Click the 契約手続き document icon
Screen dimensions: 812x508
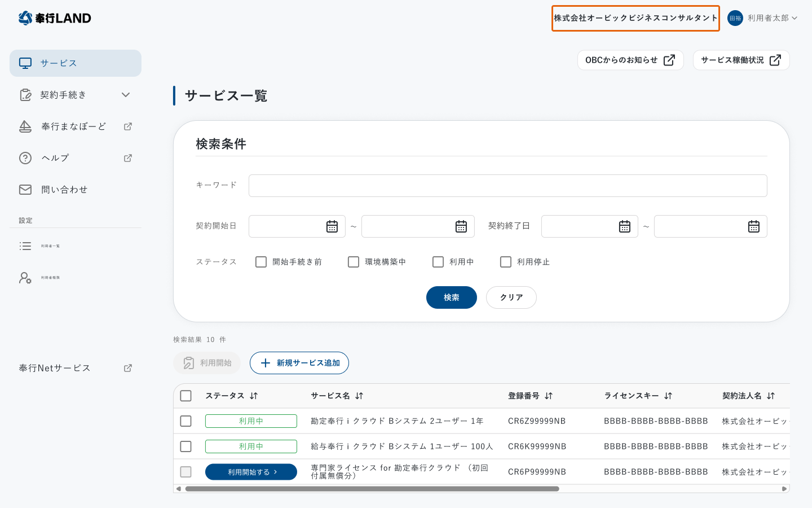point(25,95)
